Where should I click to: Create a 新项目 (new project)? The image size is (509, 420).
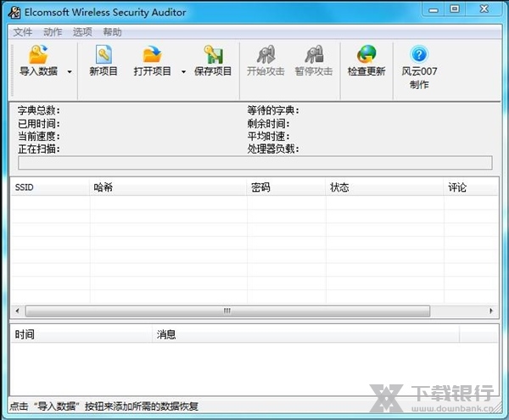click(103, 61)
